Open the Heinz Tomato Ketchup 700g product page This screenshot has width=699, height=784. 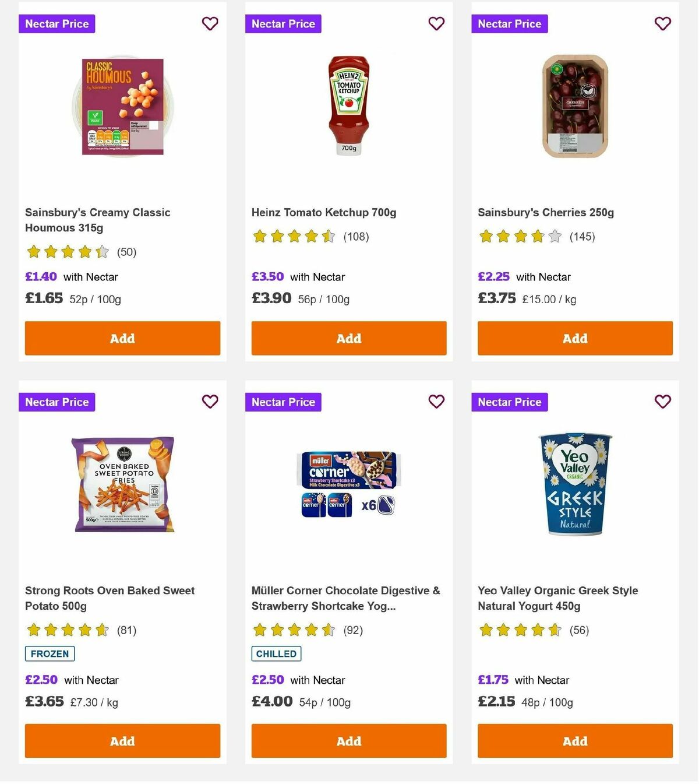point(323,212)
